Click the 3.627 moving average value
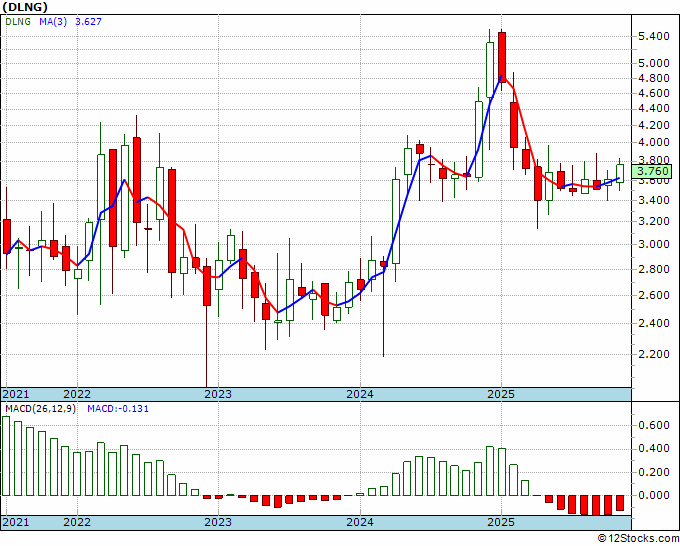Screen dimensions: 680x546 [88, 21]
